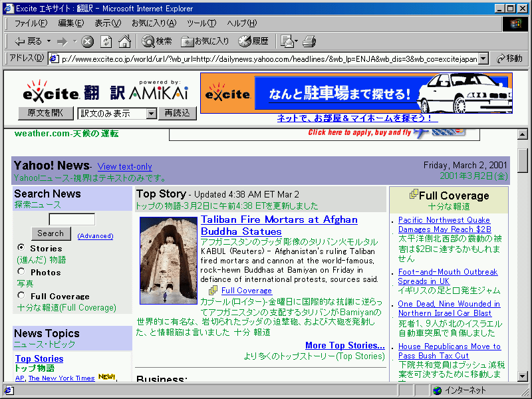Open the Taliban Fire Mortars headline link
The height and width of the screenshot is (399, 532).
(x=279, y=225)
